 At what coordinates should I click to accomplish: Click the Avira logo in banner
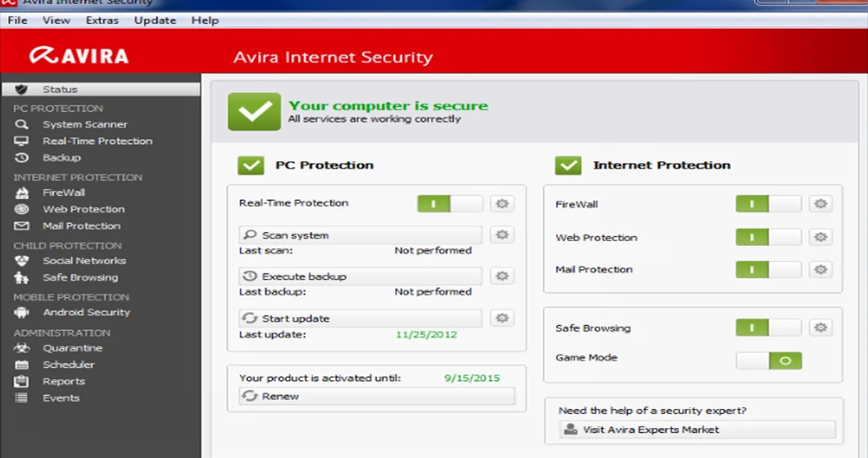(79, 56)
